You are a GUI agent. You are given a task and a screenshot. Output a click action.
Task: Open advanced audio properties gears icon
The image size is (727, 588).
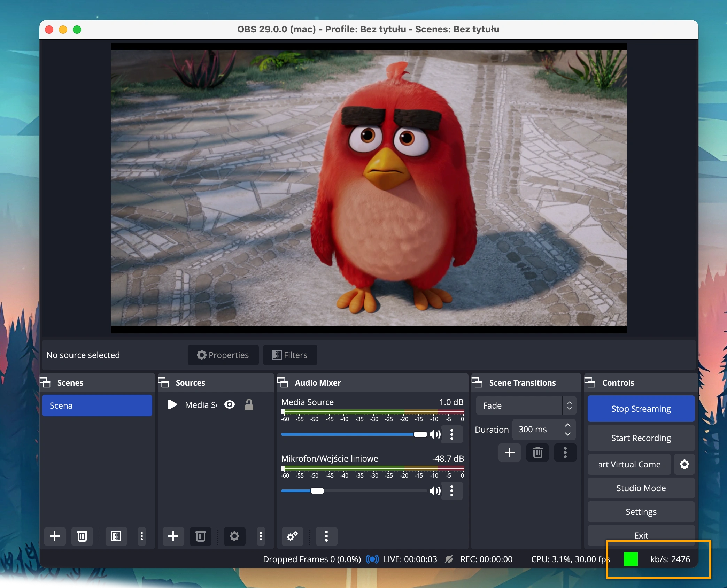292,536
